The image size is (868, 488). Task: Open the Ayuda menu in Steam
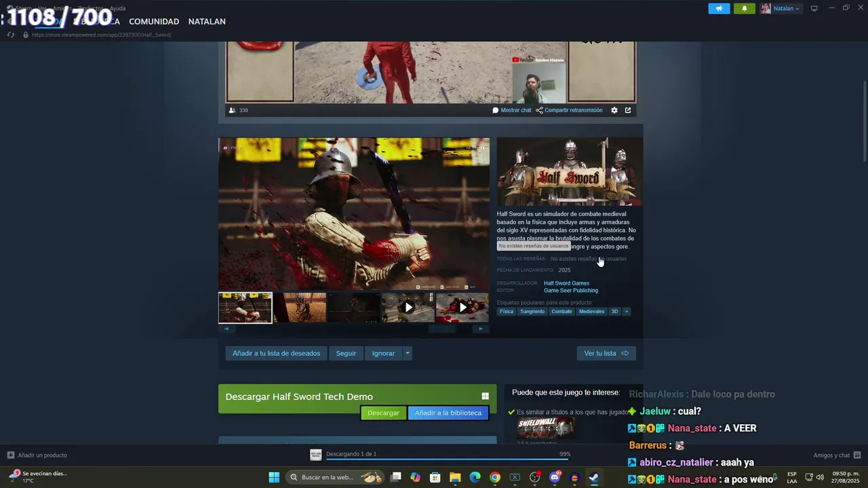[x=117, y=8]
